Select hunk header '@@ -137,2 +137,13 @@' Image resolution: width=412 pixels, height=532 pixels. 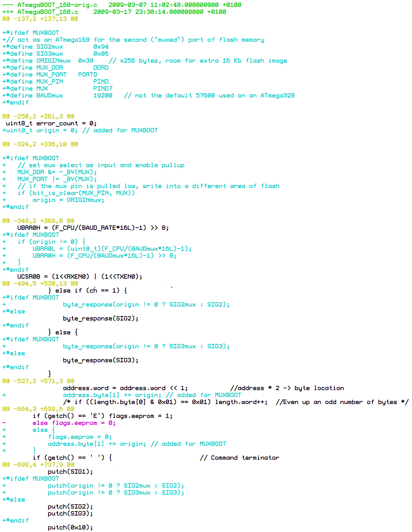(x=40, y=18)
